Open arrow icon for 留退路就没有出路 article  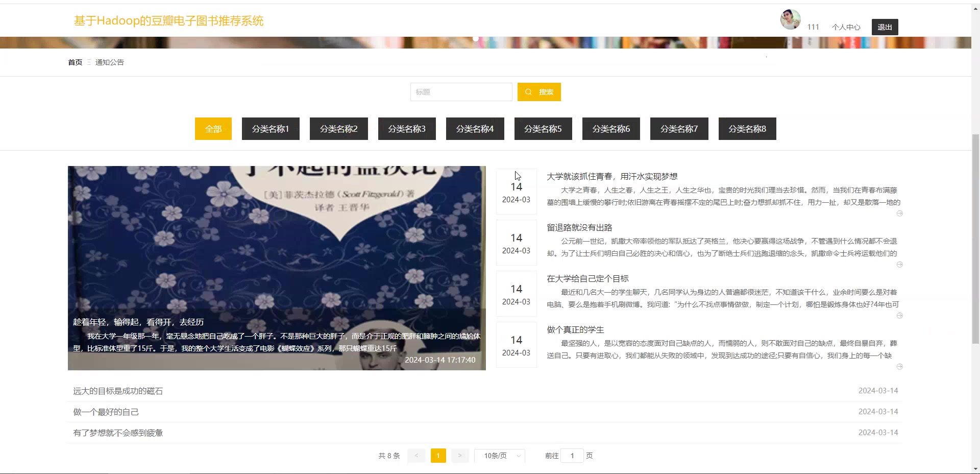tap(899, 265)
